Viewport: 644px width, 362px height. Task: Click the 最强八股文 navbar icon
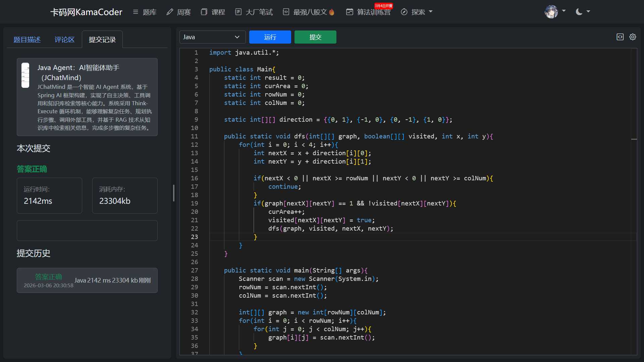(286, 12)
